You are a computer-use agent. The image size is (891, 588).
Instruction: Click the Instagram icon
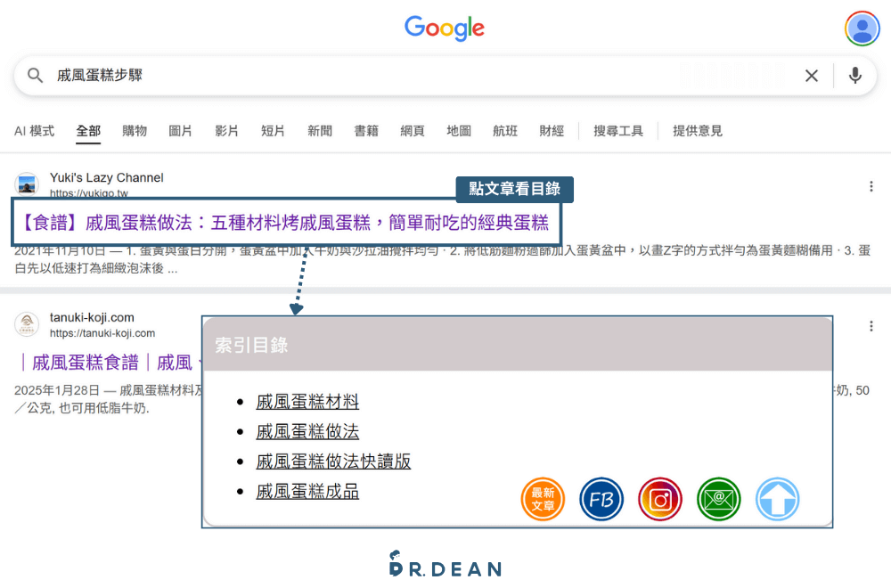point(659,499)
